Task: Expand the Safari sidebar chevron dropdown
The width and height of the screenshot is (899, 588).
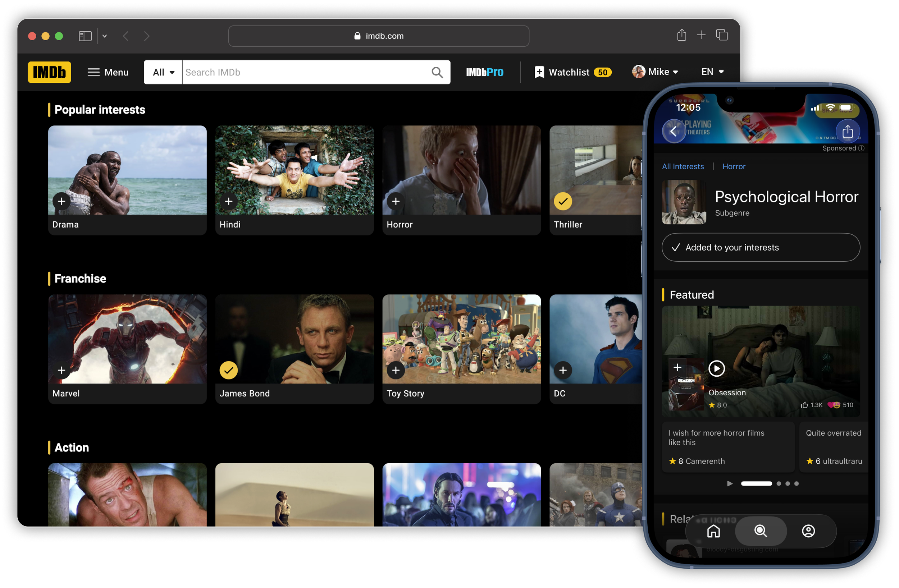Action: click(105, 36)
